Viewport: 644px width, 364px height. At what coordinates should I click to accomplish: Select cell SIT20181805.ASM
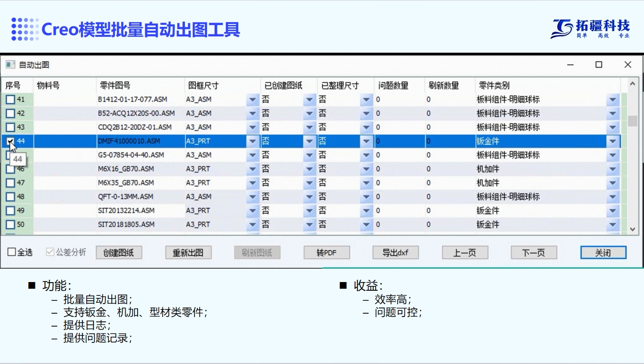pyautogui.click(x=141, y=225)
